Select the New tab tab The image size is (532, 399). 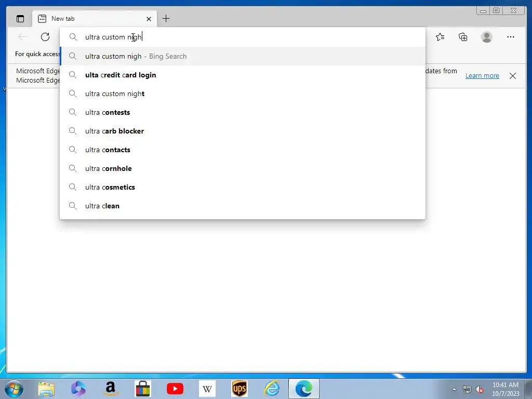95,19
